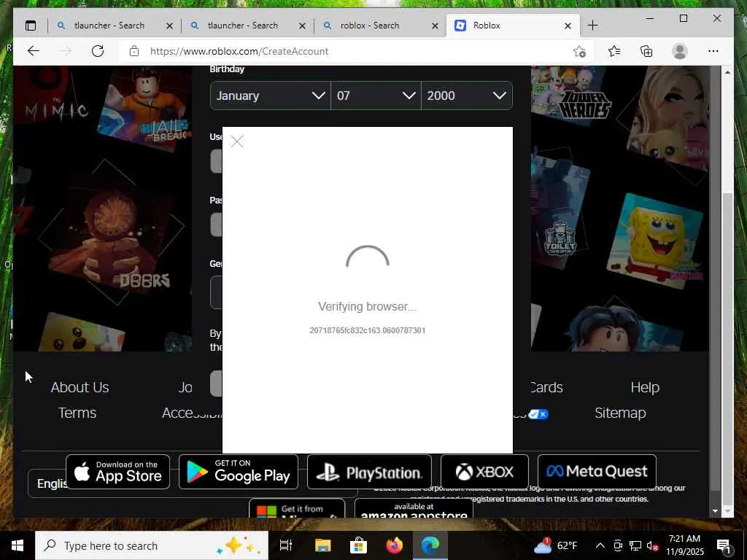Click the SpongeBob game thumbnail
747x560 pixels.
655,241
